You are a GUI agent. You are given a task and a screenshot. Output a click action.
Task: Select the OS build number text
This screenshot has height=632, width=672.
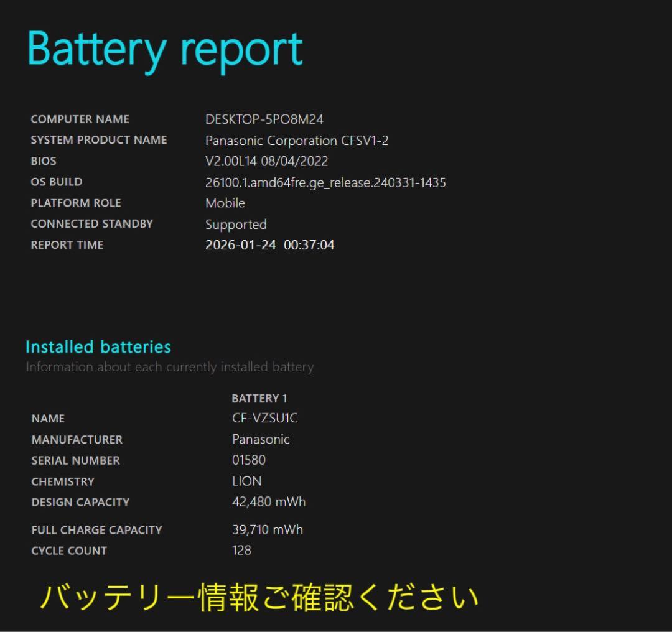(325, 182)
